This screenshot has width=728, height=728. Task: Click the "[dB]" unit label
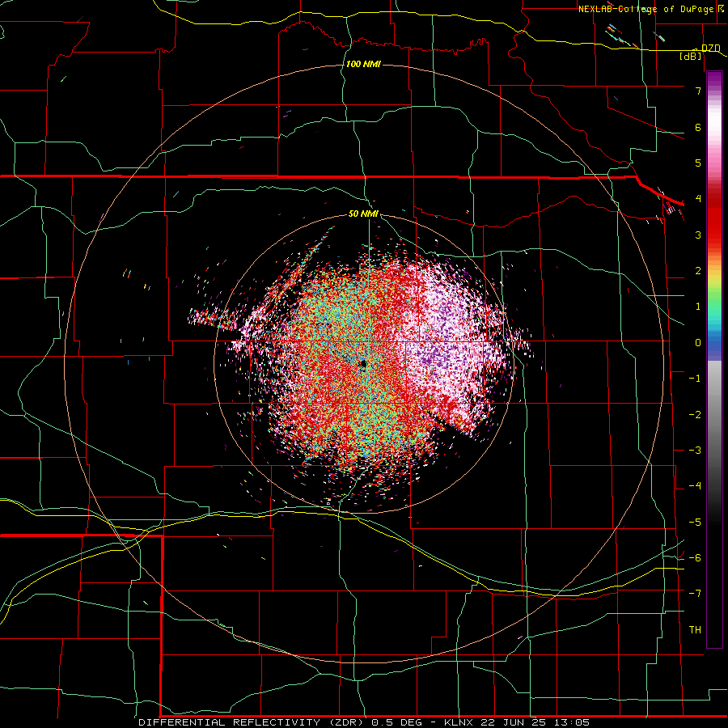(691, 56)
